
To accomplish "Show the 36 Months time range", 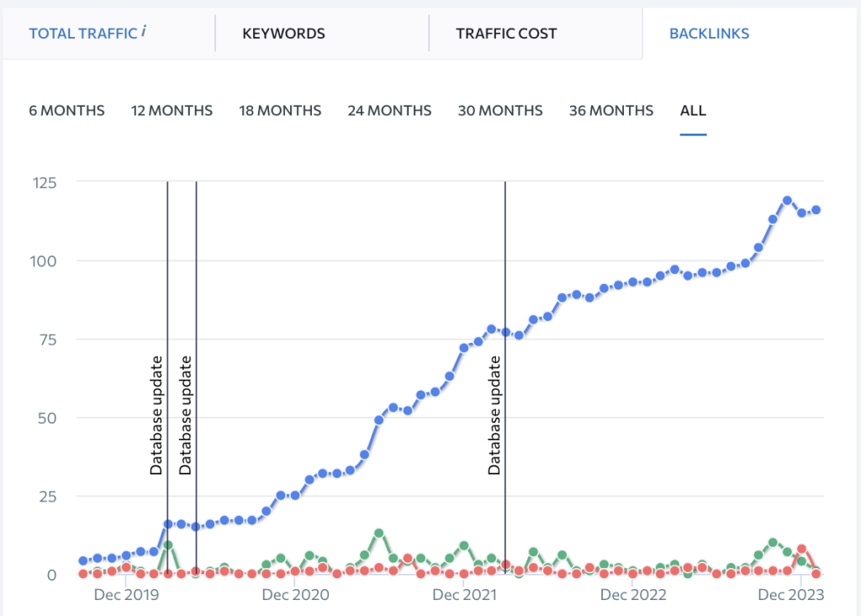I will 610,111.
